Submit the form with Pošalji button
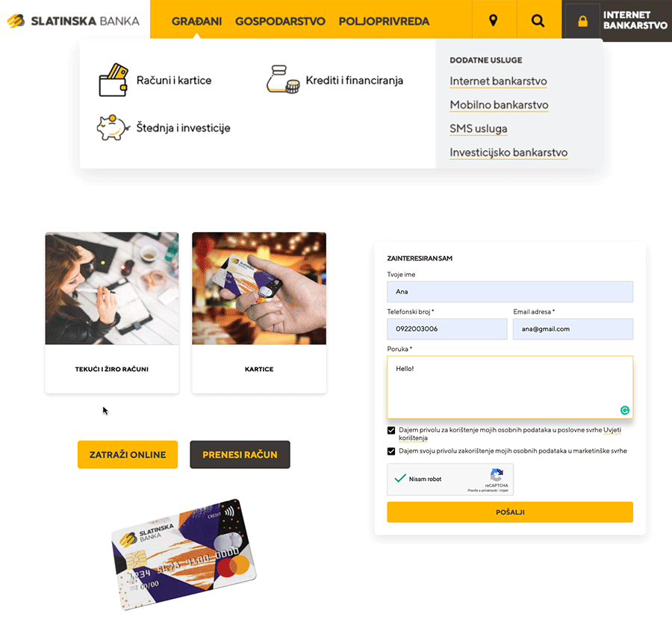The height and width of the screenshot is (631, 672). click(x=510, y=512)
